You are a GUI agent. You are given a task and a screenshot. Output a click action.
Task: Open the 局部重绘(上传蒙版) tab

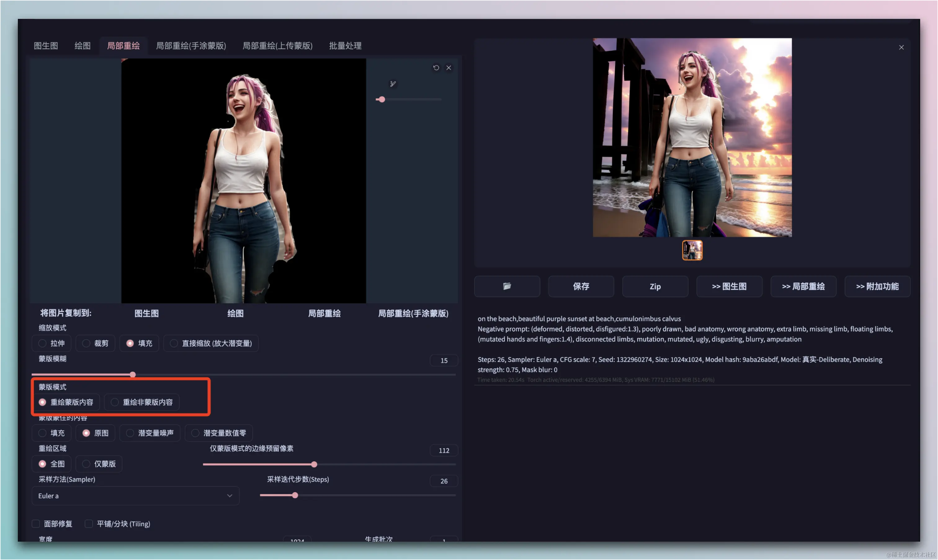coord(277,46)
